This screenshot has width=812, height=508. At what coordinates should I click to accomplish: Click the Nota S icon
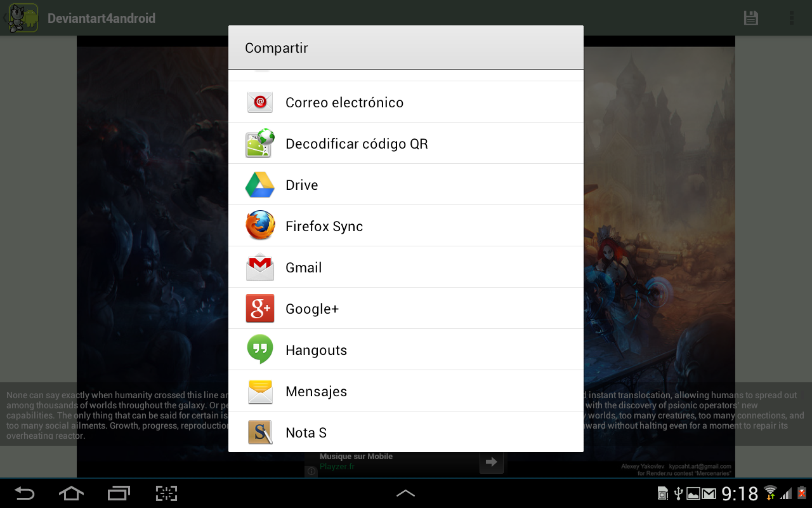click(x=260, y=432)
